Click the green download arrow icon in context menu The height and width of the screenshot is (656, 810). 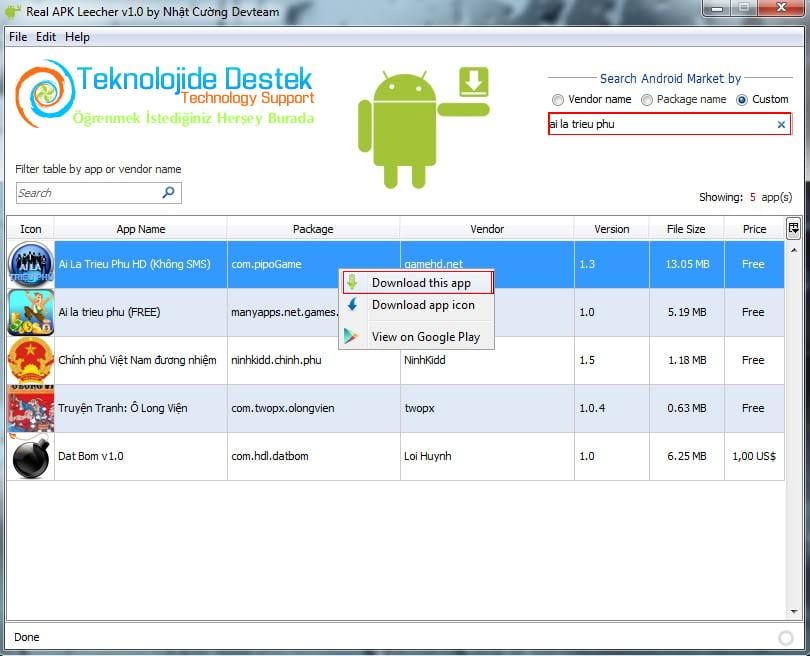coord(352,282)
